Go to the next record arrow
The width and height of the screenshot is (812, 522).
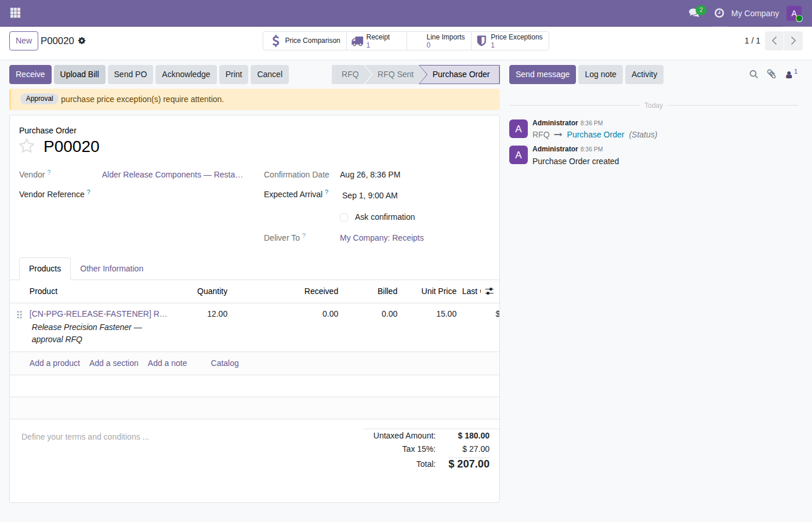coord(793,41)
